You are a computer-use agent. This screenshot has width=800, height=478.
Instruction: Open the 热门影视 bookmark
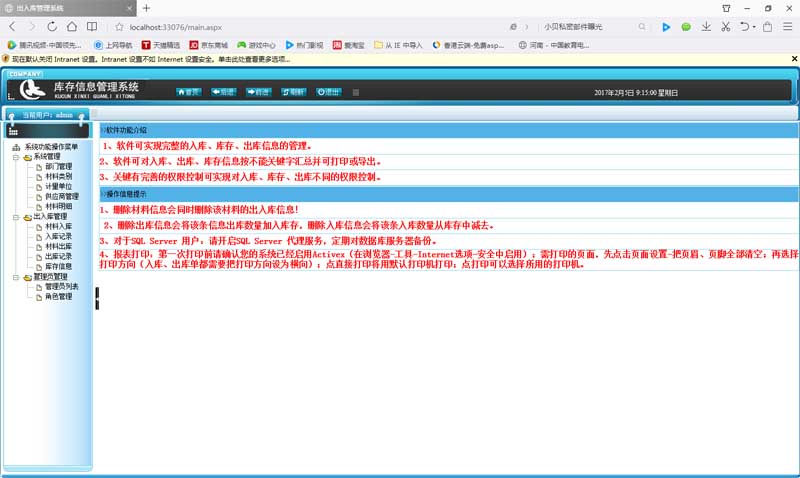304,45
